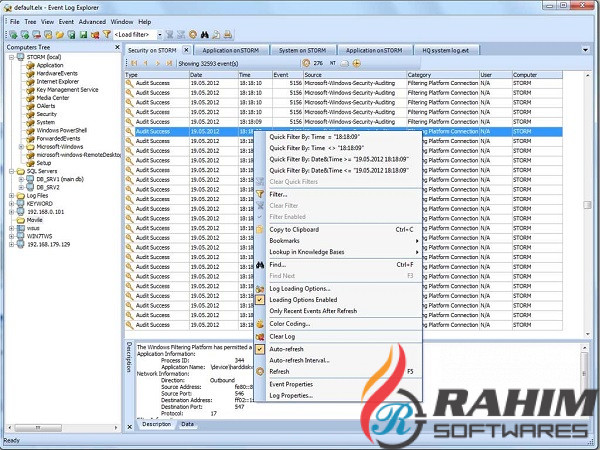Select the Windows PowerShell tree item
This screenshot has height=450, width=600.
[x=62, y=130]
